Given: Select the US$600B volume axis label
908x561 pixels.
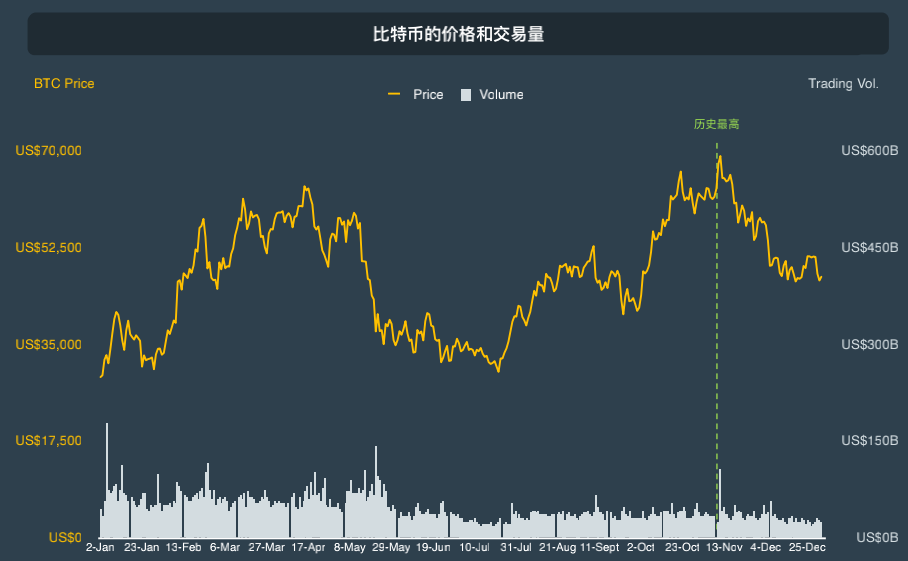Looking at the screenshot, I should point(870,151).
